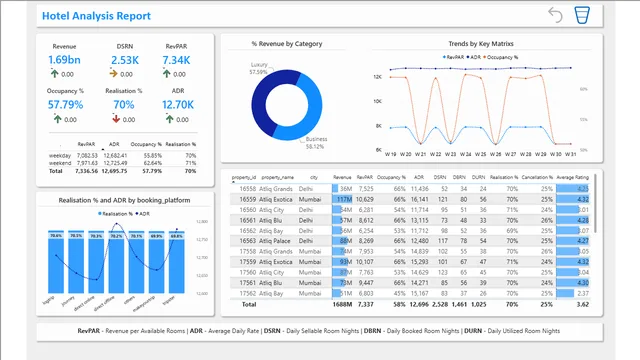
Task: Click the Realisation 70% KPI value
Action: point(124,105)
